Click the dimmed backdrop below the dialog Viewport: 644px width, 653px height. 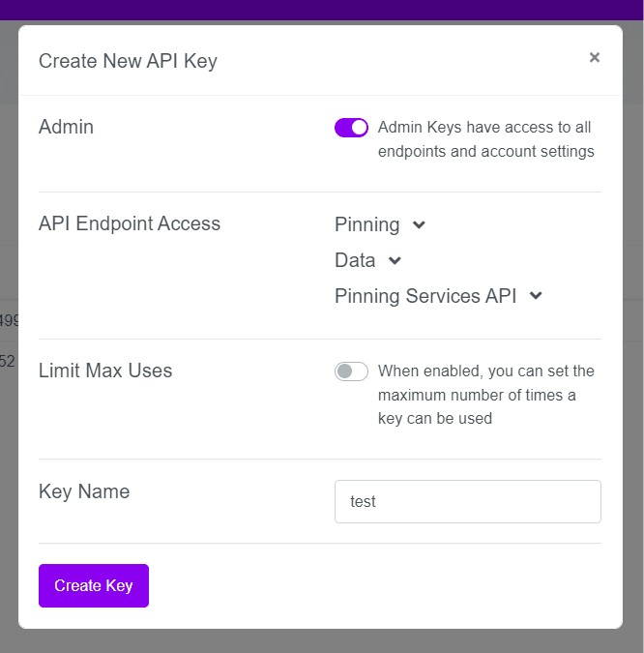[x=322, y=641]
